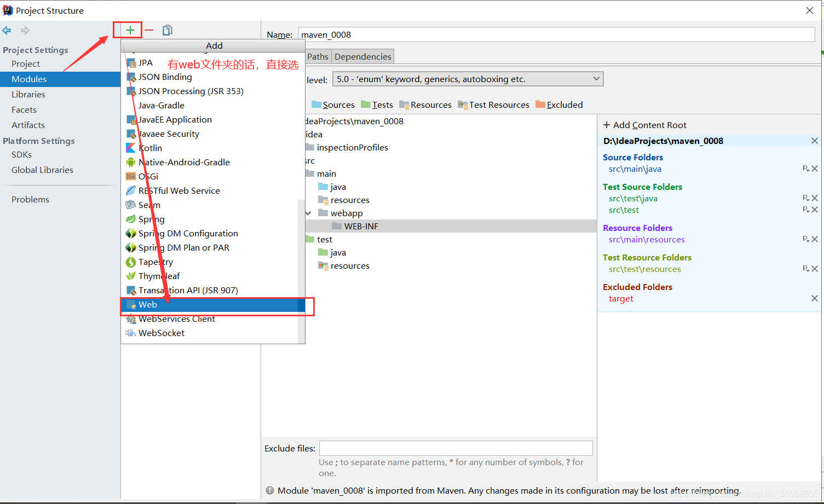Select Modules in the left sidebar
824x504 pixels.
click(60, 79)
